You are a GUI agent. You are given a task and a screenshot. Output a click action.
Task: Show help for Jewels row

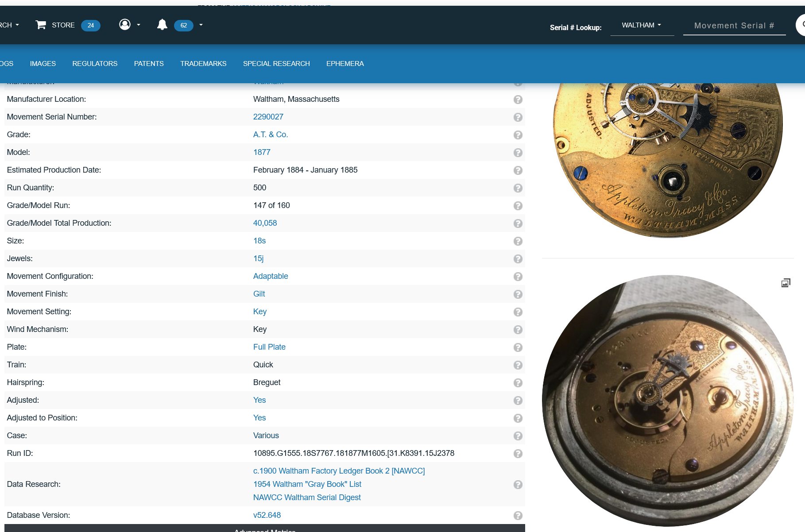pyautogui.click(x=518, y=259)
